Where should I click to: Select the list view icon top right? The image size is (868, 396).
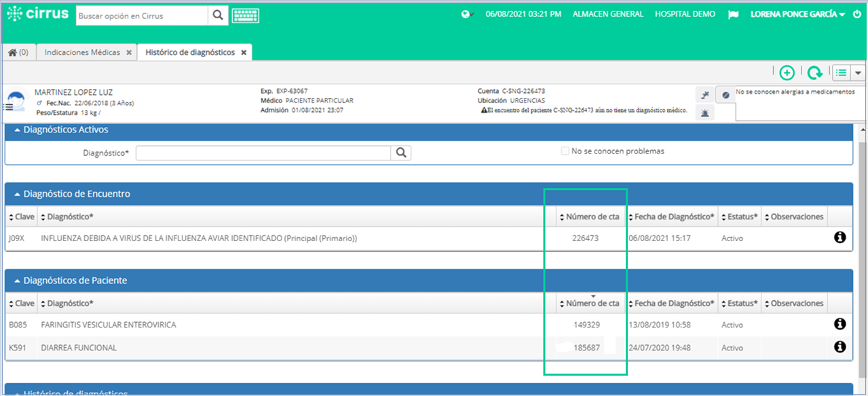841,72
